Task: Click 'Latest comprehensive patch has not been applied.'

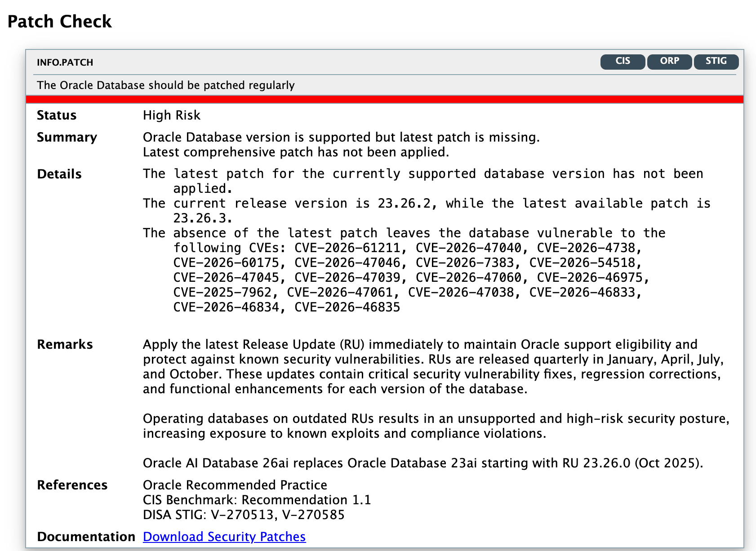Action: [x=296, y=152]
